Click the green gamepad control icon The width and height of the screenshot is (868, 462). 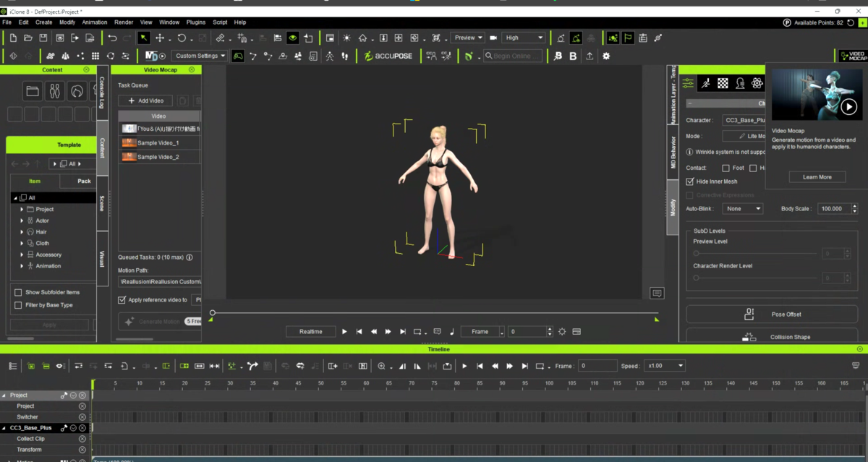coord(237,56)
